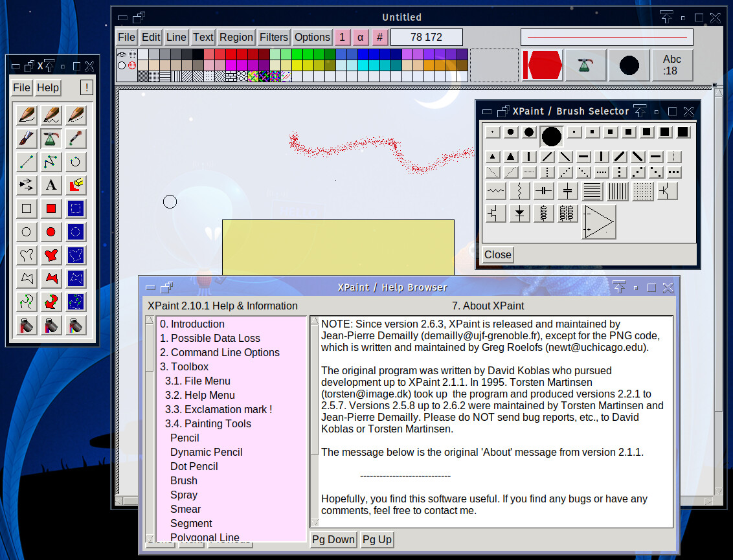Click the Spray tool indicator in canvas toolbar
Viewport: 733px width, 560px height.
[x=585, y=65]
